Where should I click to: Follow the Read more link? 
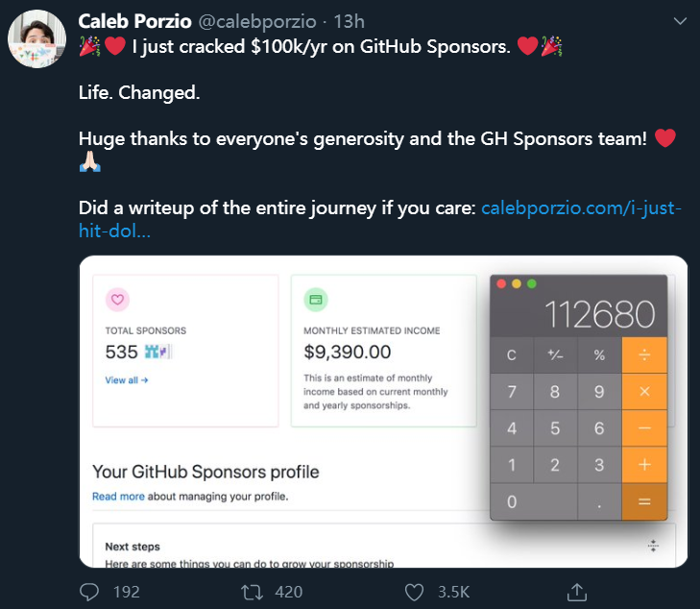[x=118, y=497]
